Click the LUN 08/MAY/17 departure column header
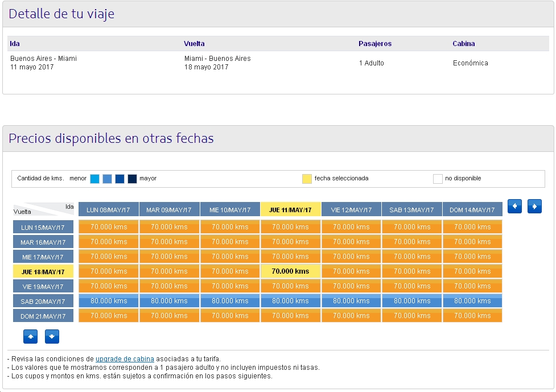The image size is (556, 392). [x=108, y=208]
